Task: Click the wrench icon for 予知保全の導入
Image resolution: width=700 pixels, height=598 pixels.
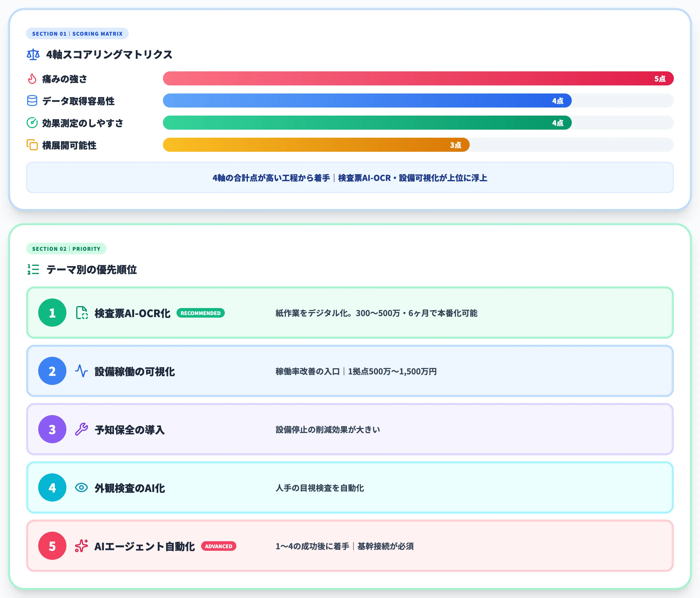Action: (81, 429)
